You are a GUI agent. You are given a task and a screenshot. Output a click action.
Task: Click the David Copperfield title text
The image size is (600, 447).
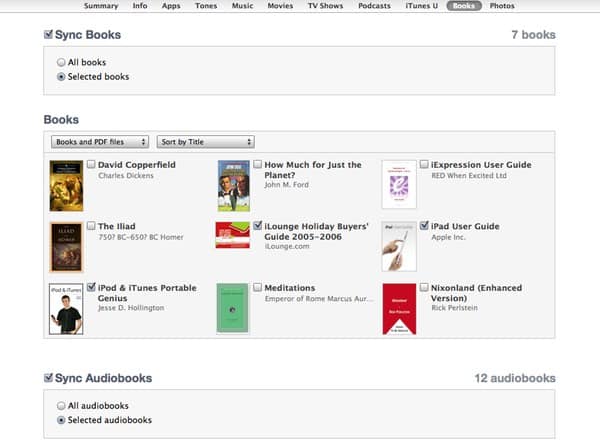point(137,165)
